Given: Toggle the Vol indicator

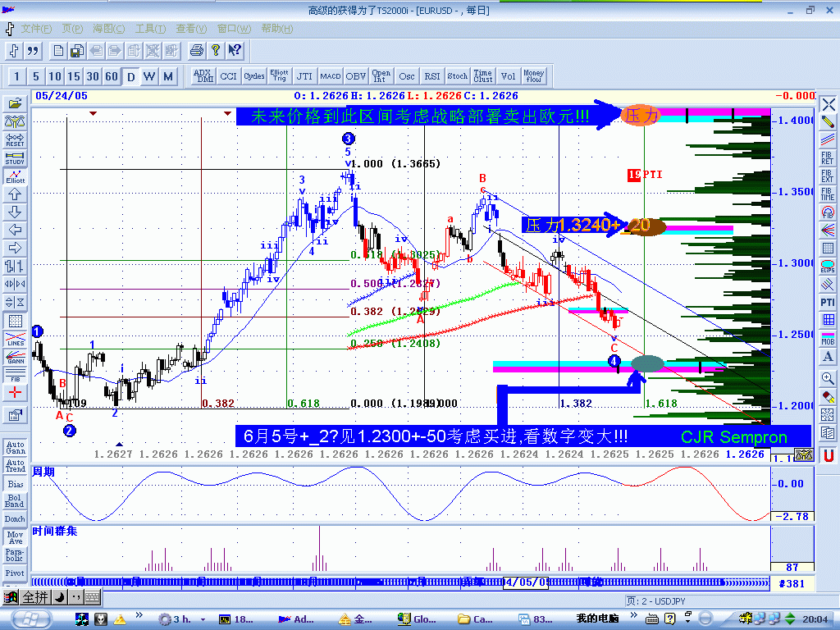Looking at the screenshot, I should pyautogui.click(x=509, y=76).
